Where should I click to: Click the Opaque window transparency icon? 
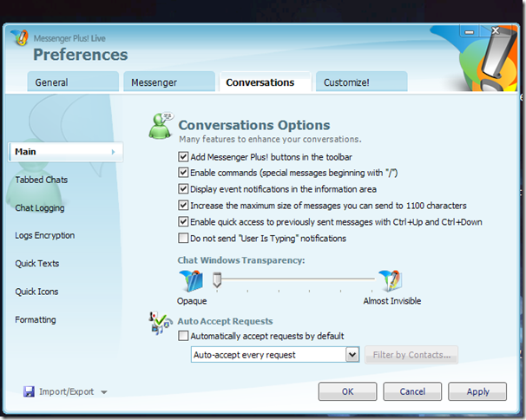click(191, 280)
